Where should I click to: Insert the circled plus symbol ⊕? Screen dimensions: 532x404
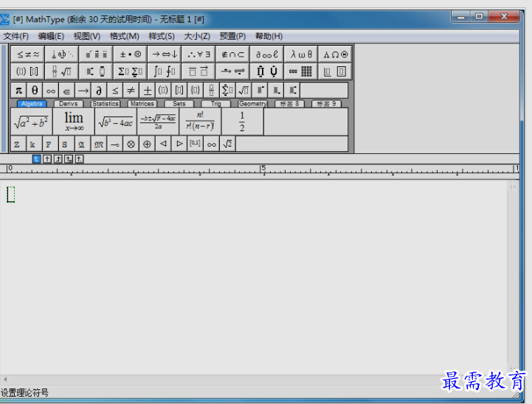[147, 144]
